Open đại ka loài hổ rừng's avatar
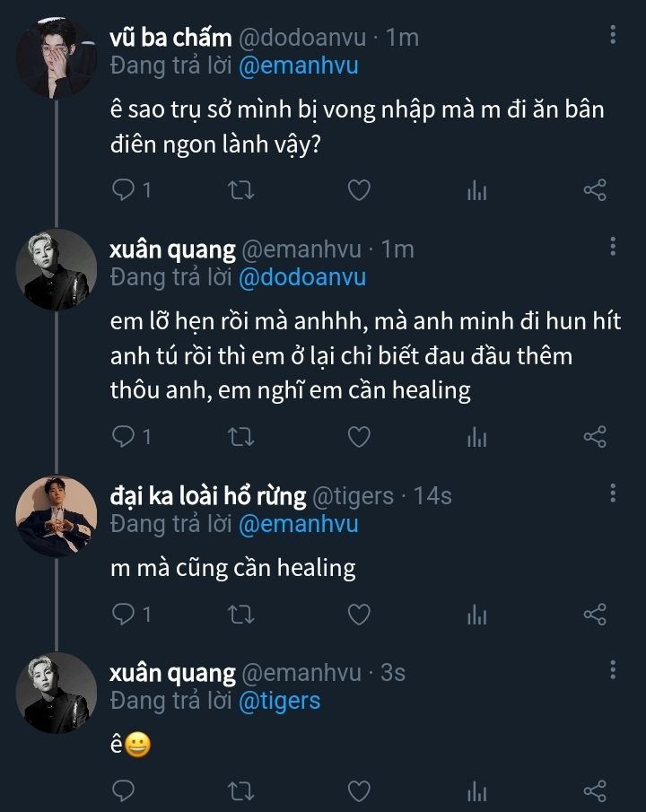 [x=56, y=516]
